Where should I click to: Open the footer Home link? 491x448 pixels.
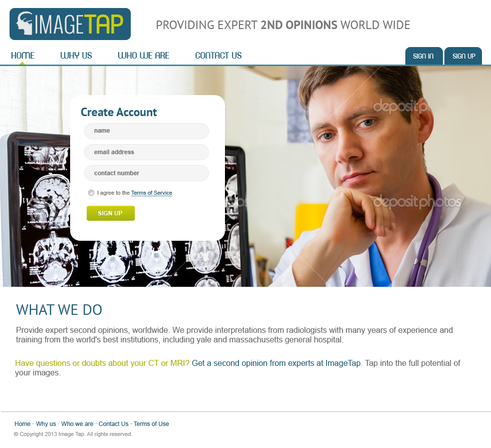click(22, 423)
